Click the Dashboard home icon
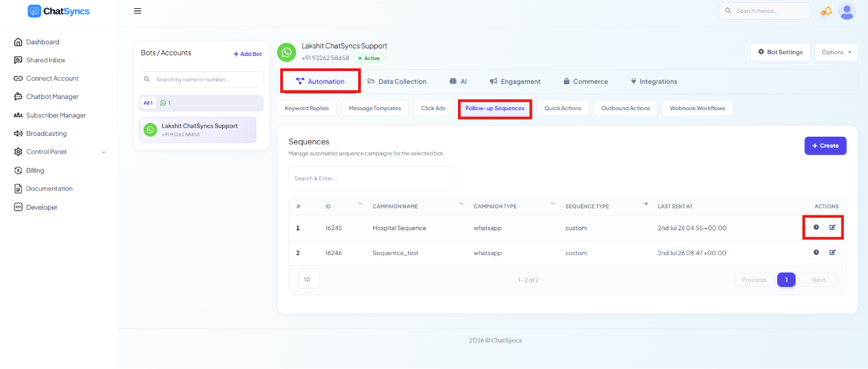 (18, 42)
